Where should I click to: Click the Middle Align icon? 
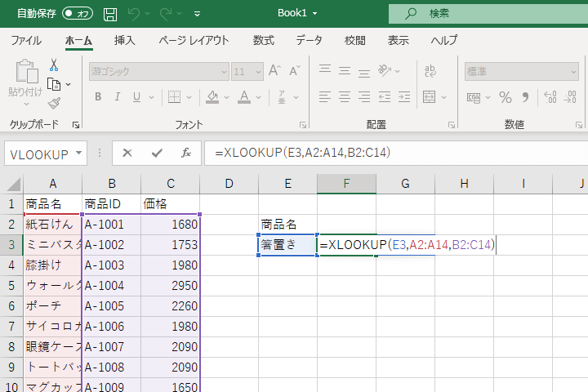[x=345, y=70]
